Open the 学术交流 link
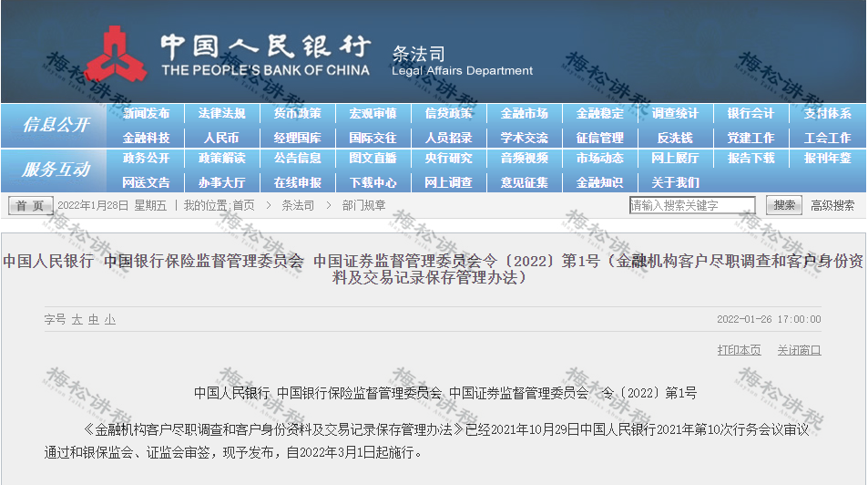Screen dimensions: 868x485 525,138
